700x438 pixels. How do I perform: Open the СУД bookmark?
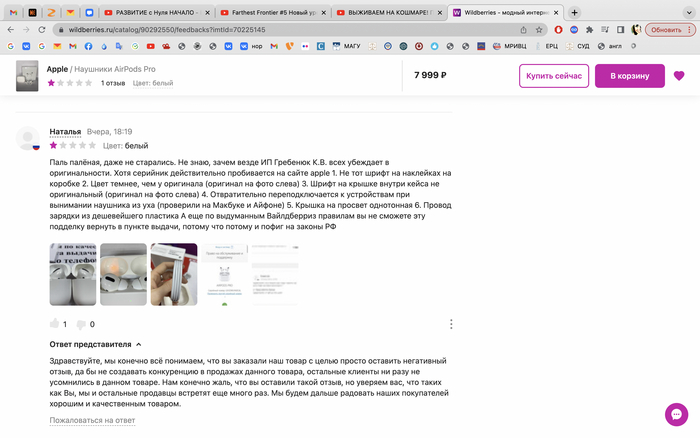coord(578,46)
